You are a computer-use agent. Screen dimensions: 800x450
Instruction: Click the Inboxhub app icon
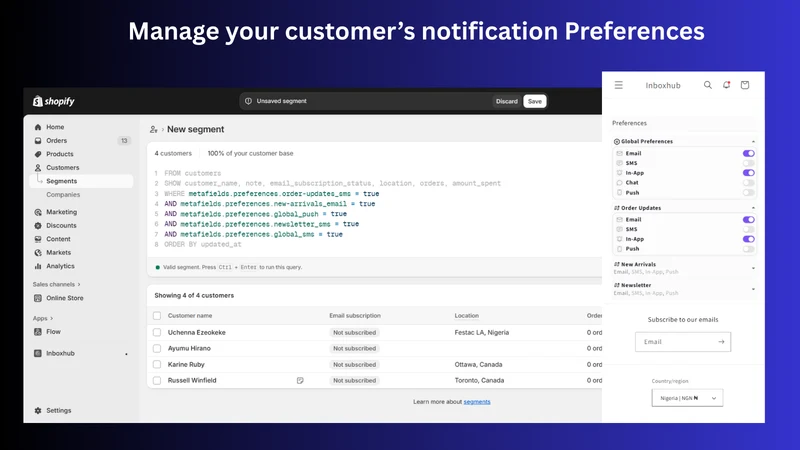click(x=38, y=353)
